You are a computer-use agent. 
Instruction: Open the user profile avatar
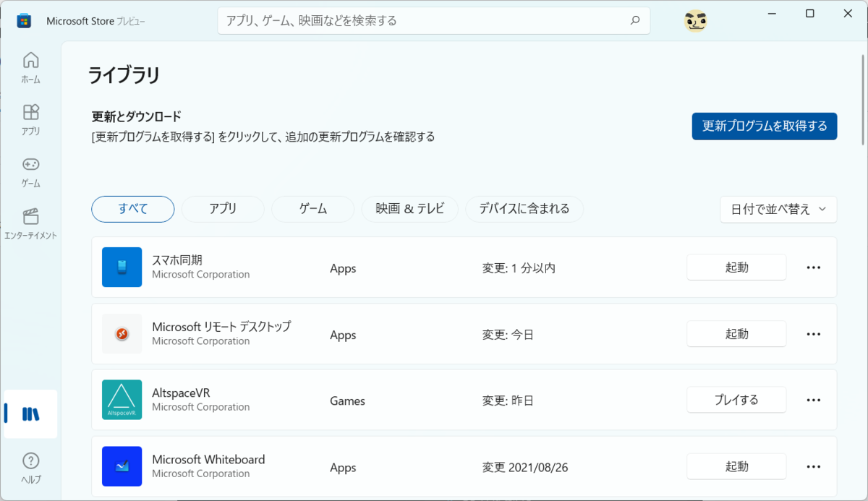pos(695,21)
